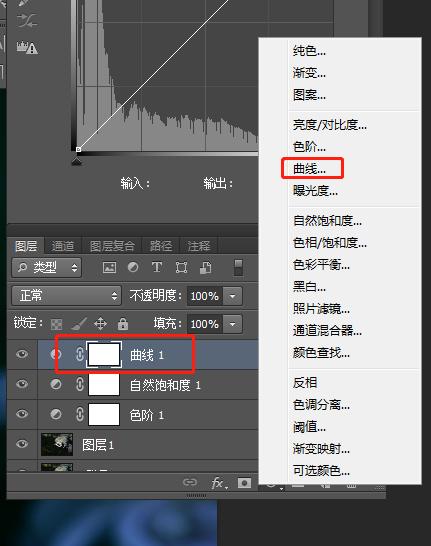Image resolution: width=431 pixels, height=546 pixels.
Task: Select 阈值... menu entry
Action: [x=309, y=427]
